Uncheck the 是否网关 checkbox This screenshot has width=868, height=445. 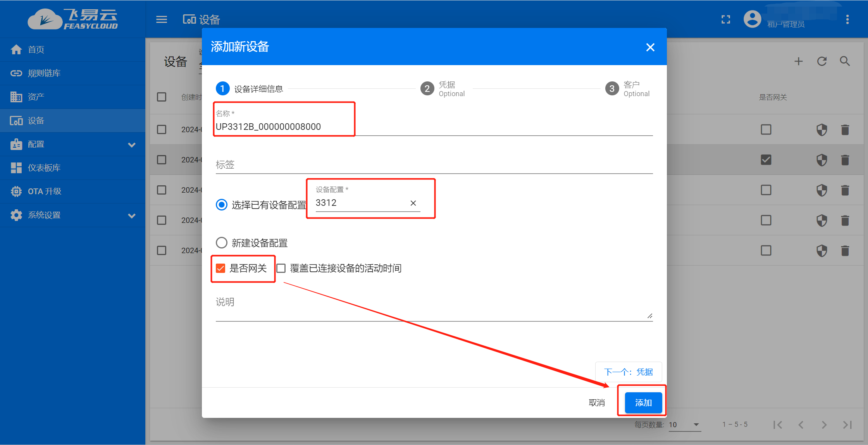pos(221,268)
